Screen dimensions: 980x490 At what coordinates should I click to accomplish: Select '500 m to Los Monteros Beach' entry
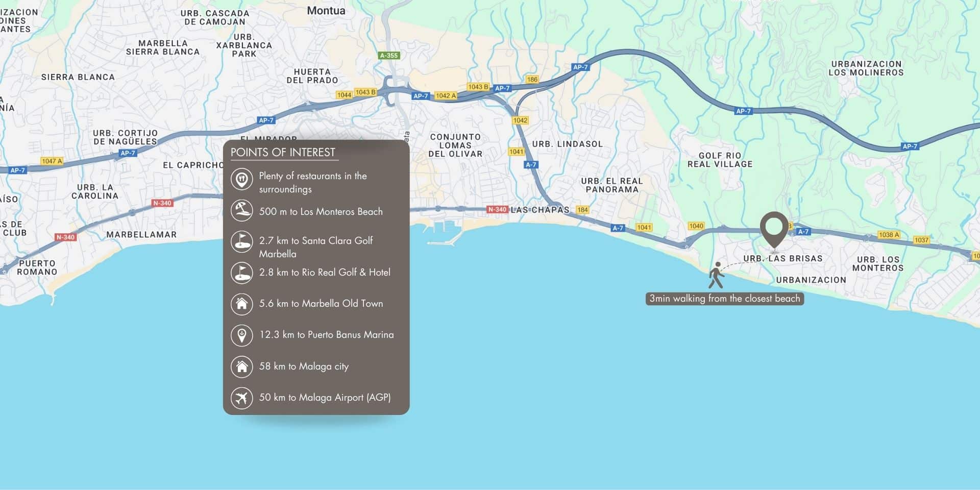[321, 211]
